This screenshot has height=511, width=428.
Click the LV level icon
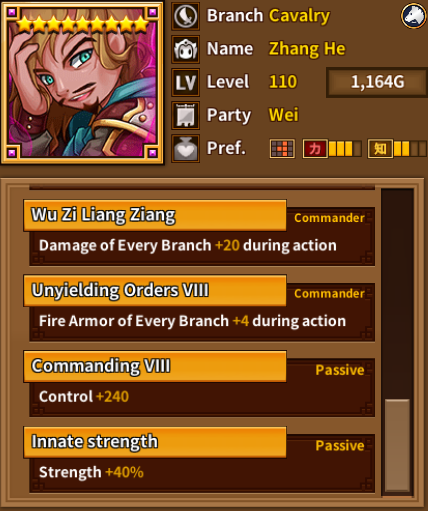(186, 82)
